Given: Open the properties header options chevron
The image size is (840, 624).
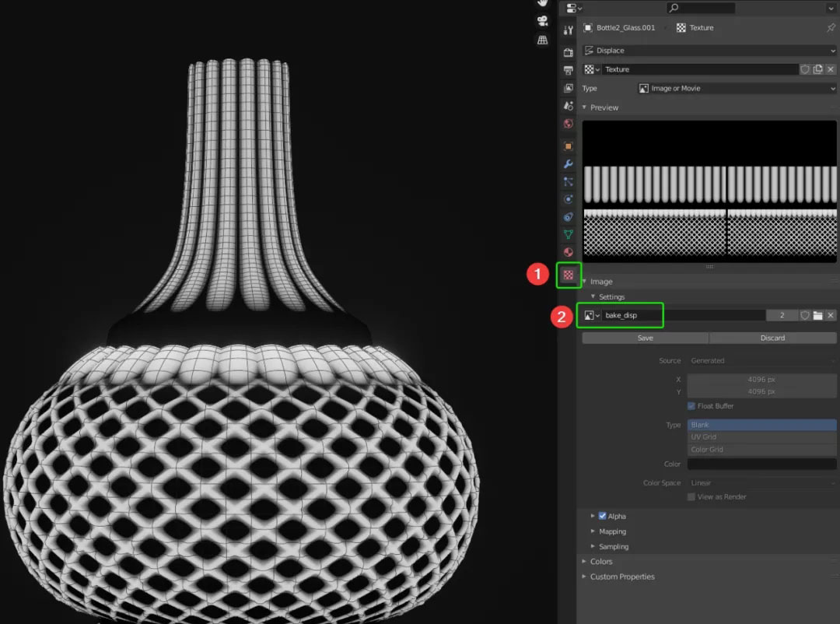Looking at the screenshot, I should coord(831,8).
